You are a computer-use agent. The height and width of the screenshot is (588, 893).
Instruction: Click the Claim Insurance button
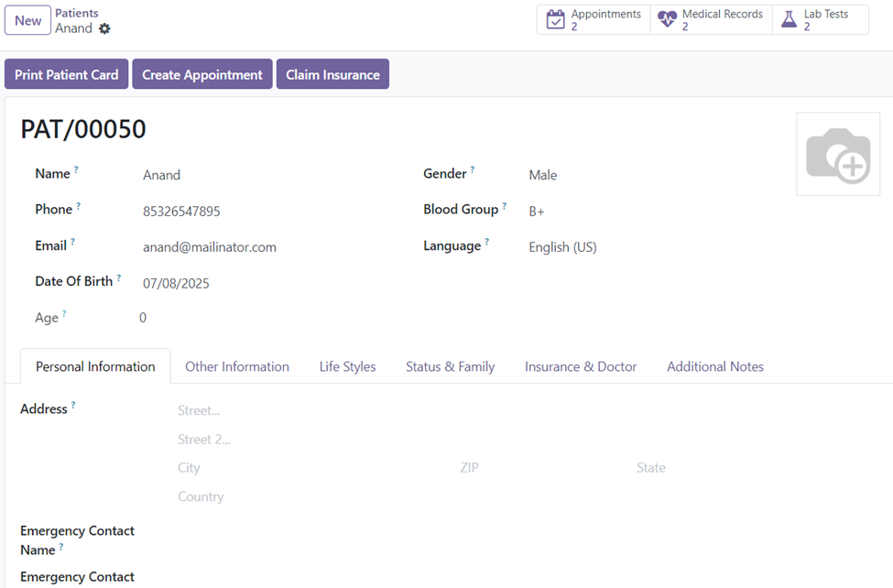coord(332,74)
